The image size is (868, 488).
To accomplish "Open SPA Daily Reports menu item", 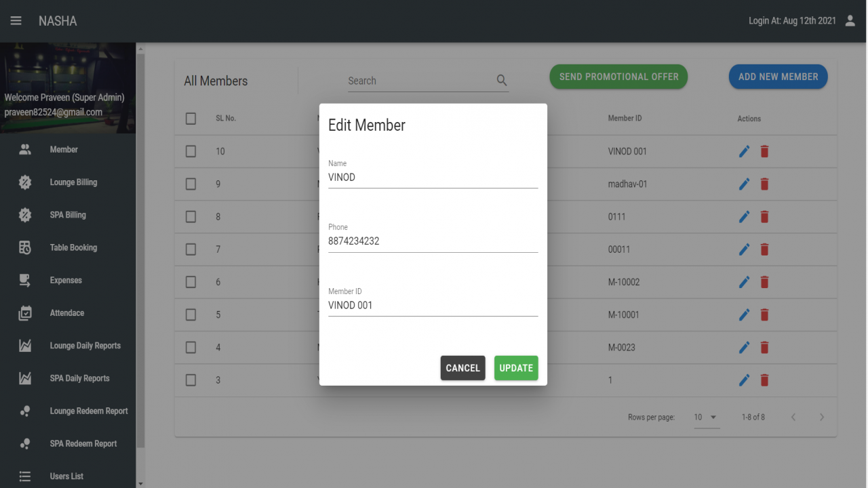I will [68, 378].
